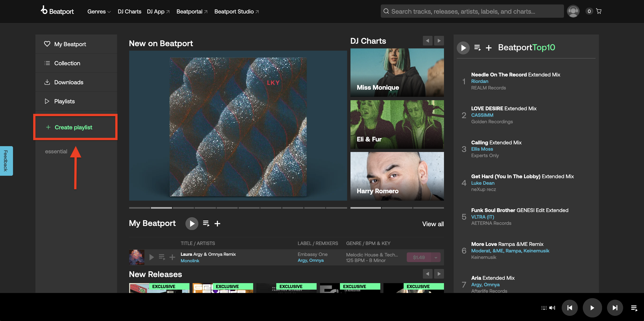This screenshot has height=321, width=644.
Task: Open the shopping cart icon
Action: (599, 11)
